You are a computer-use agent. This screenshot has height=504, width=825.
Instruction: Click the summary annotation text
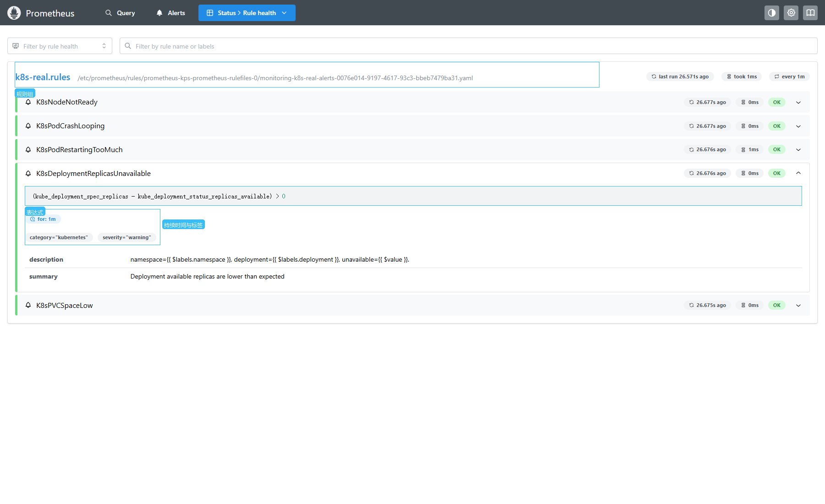pos(207,276)
